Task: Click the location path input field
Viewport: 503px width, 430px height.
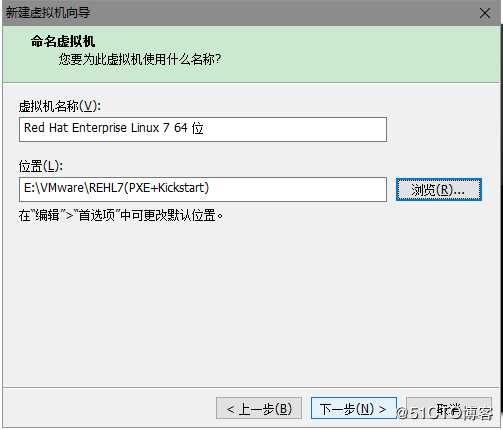Action: click(x=203, y=189)
